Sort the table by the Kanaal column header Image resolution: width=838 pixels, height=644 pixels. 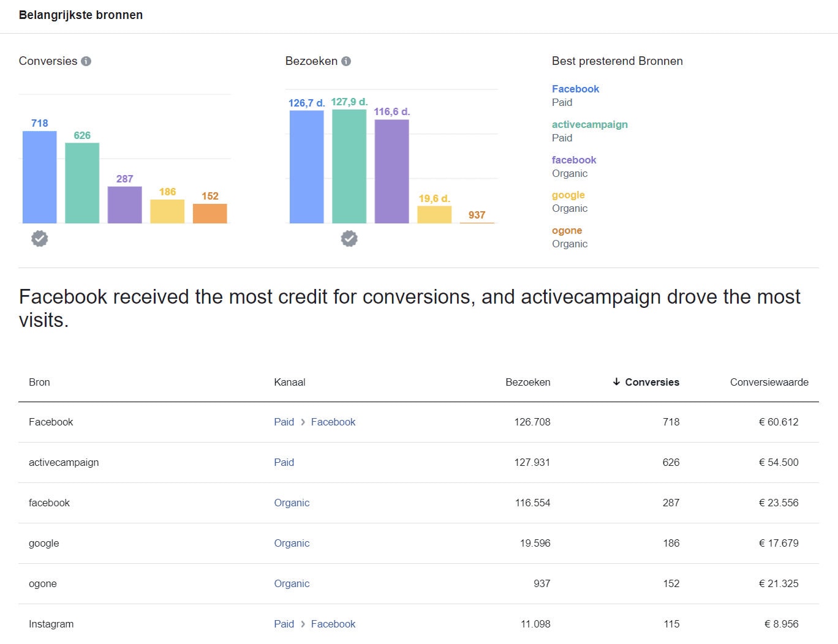290,382
